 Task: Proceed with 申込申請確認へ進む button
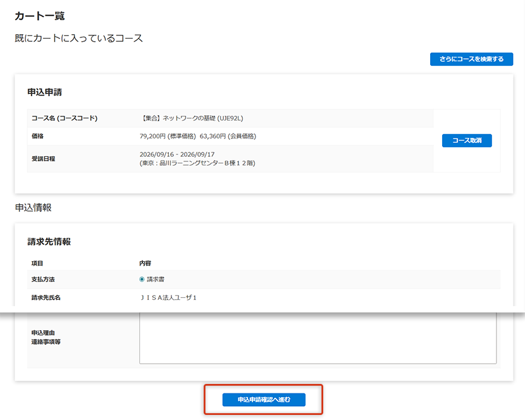click(264, 400)
